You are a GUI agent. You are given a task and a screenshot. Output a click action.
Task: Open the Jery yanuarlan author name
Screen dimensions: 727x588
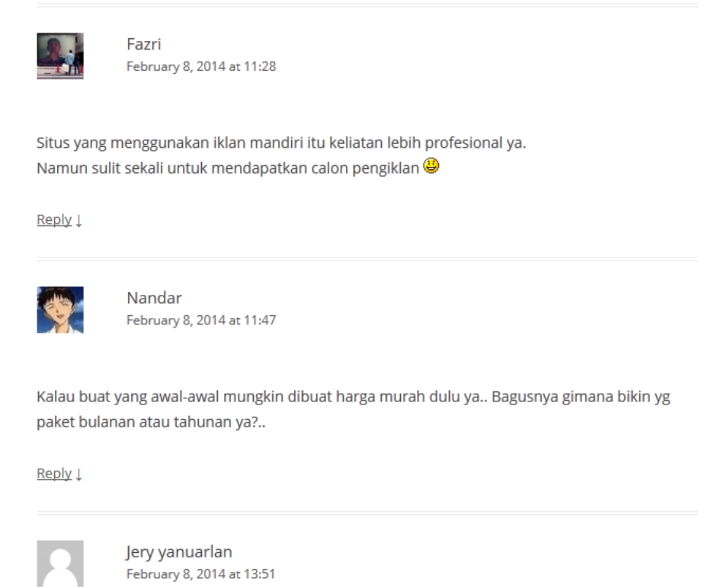tap(179, 552)
